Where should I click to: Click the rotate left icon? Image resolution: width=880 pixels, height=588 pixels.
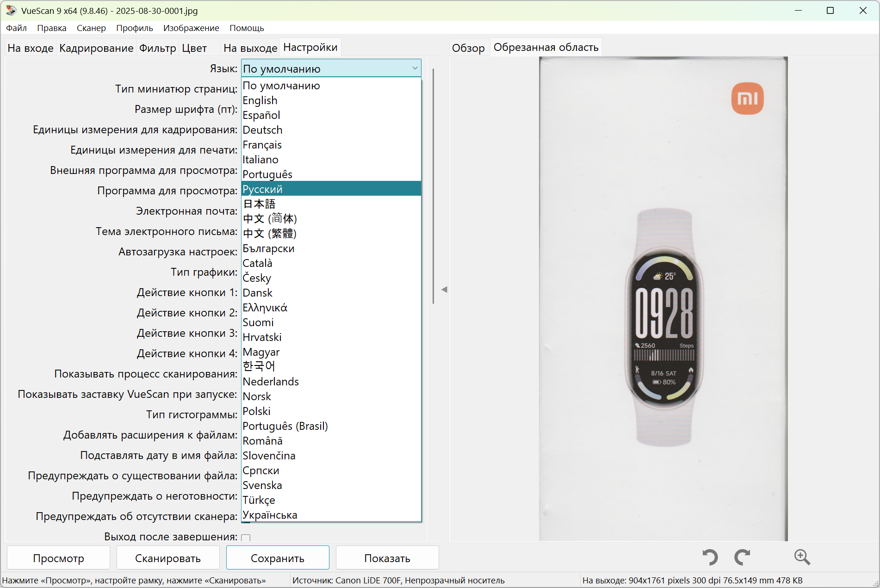point(710,557)
